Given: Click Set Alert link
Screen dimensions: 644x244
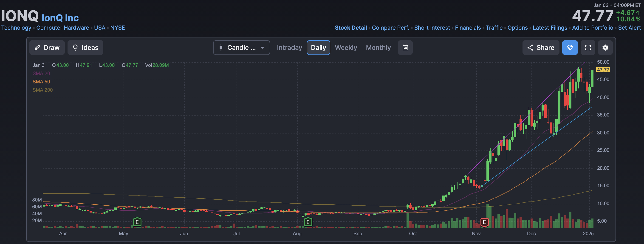Looking at the screenshot, I should point(629,28).
